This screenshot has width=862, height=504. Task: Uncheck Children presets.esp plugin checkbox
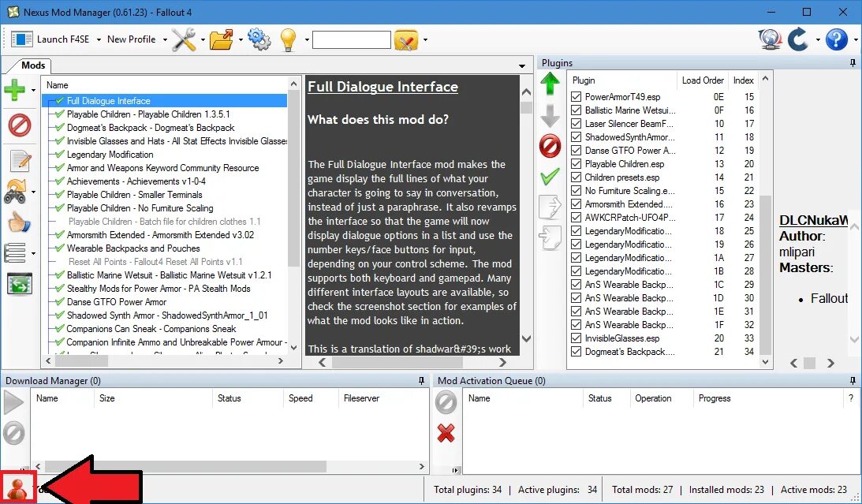576,177
